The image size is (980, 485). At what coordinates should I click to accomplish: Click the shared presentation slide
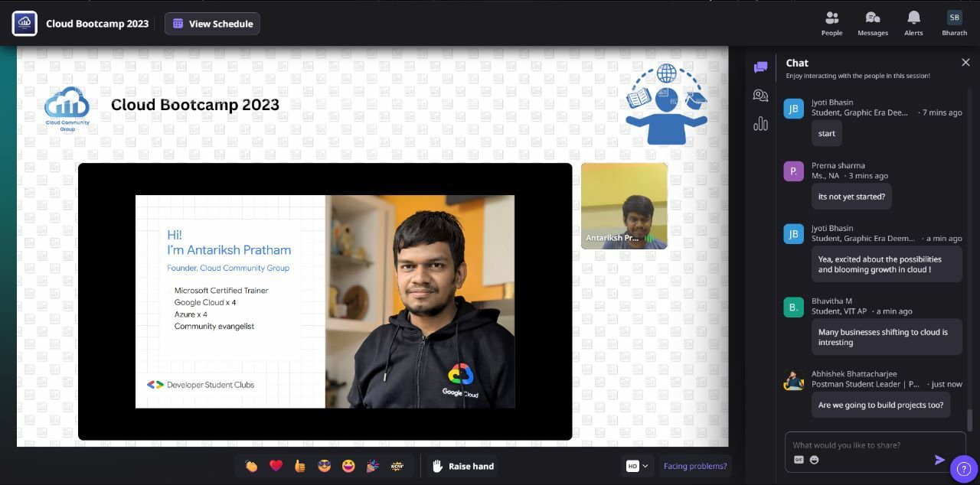[325, 301]
